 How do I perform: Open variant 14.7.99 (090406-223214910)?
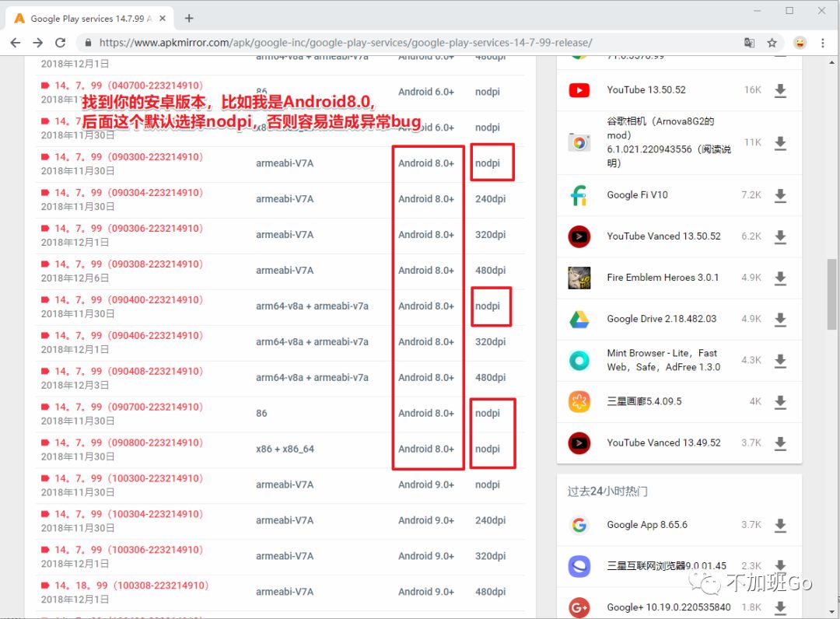128,336
